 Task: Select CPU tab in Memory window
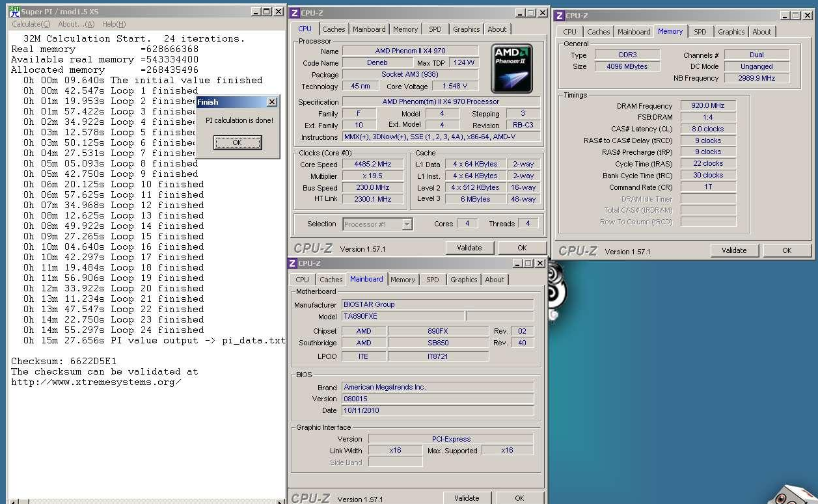point(570,32)
